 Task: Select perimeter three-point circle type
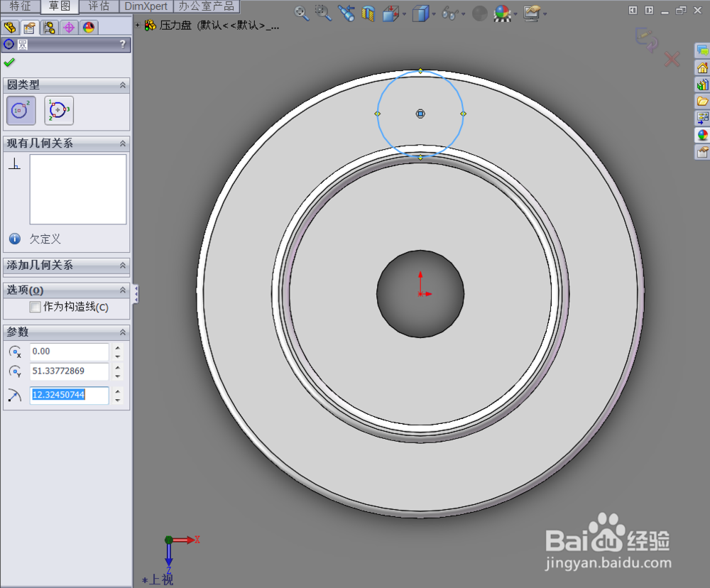59,110
